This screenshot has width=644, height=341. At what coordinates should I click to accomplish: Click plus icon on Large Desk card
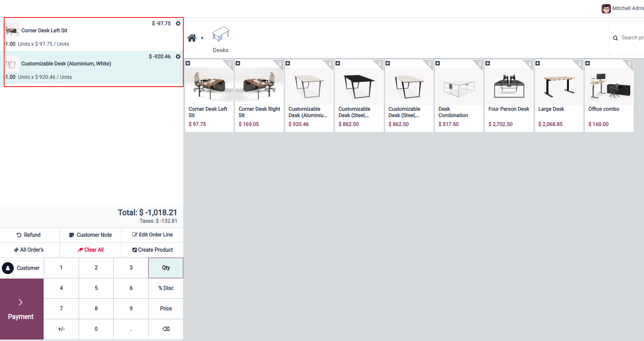click(x=538, y=63)
